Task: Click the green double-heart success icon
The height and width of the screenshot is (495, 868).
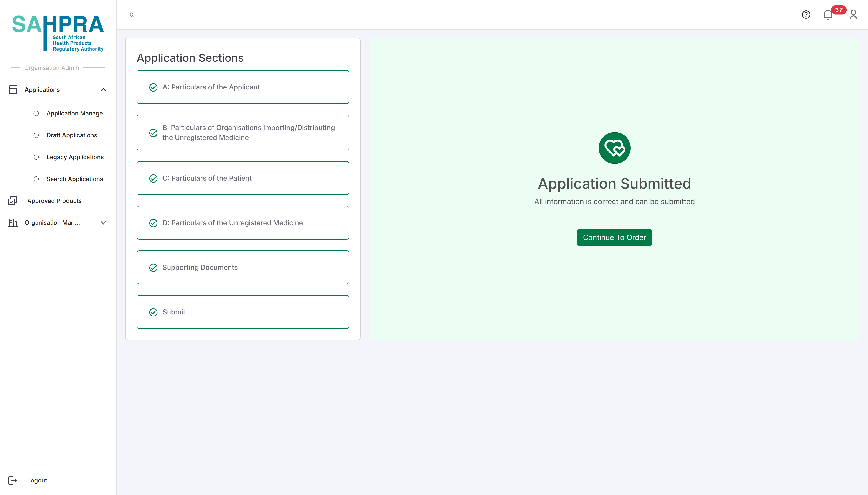Action: click(614, 148)
